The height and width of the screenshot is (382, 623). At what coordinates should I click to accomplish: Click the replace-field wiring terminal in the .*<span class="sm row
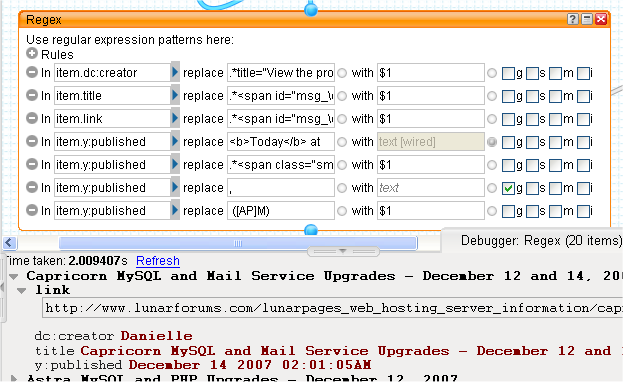(342, 165)
